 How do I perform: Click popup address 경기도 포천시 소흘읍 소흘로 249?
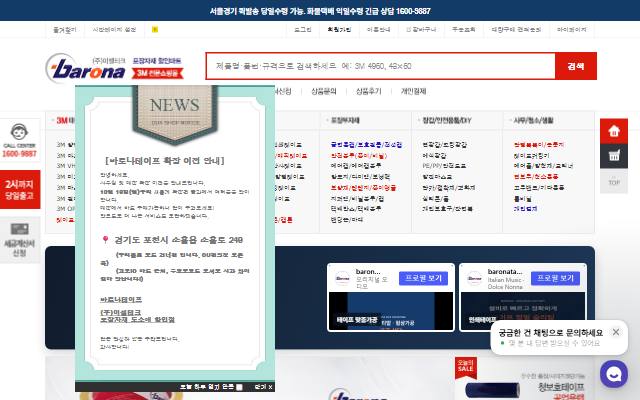179,240
